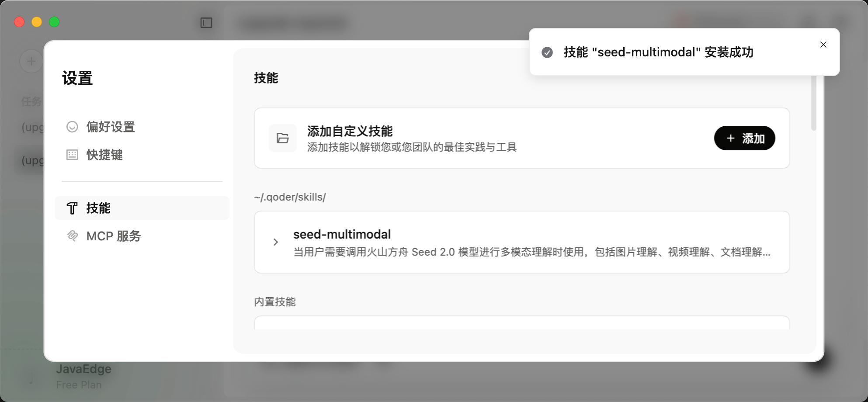Click the red window close button
This screenshot has width=868, height=402.
(x=19, y=22)
